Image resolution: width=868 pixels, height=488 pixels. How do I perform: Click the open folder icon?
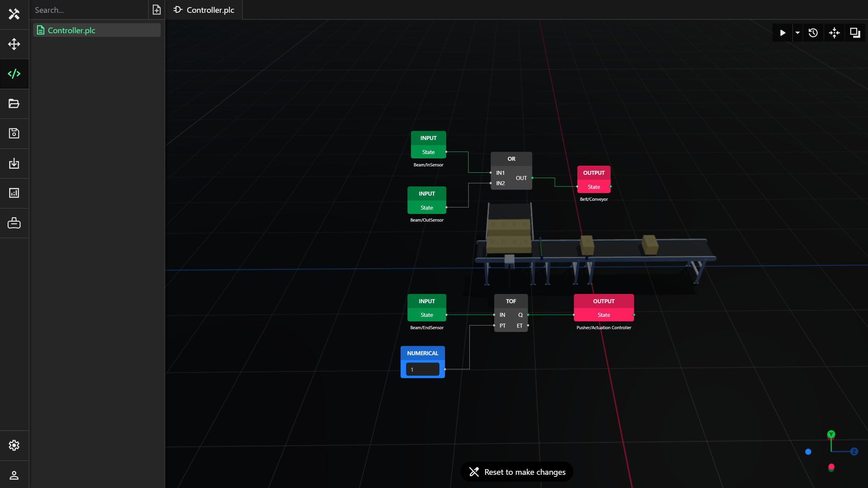click(x=14, y=104)
